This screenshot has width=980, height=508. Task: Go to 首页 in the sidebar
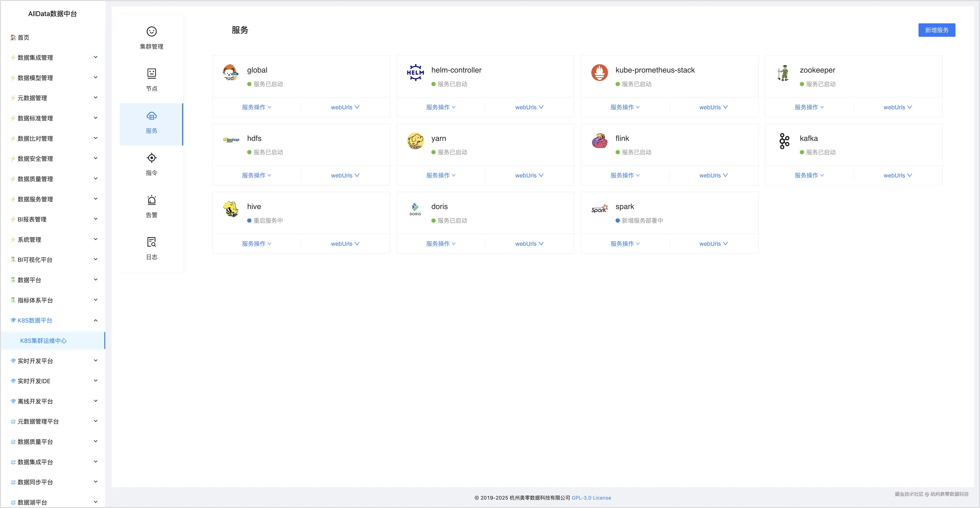(23, 37)
